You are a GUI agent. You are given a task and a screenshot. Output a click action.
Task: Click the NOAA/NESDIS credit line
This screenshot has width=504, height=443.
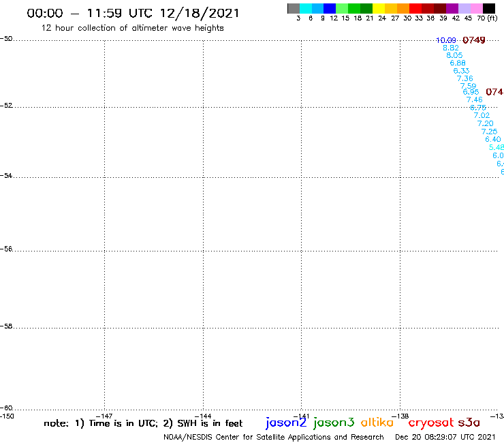[x=274, y=438]
